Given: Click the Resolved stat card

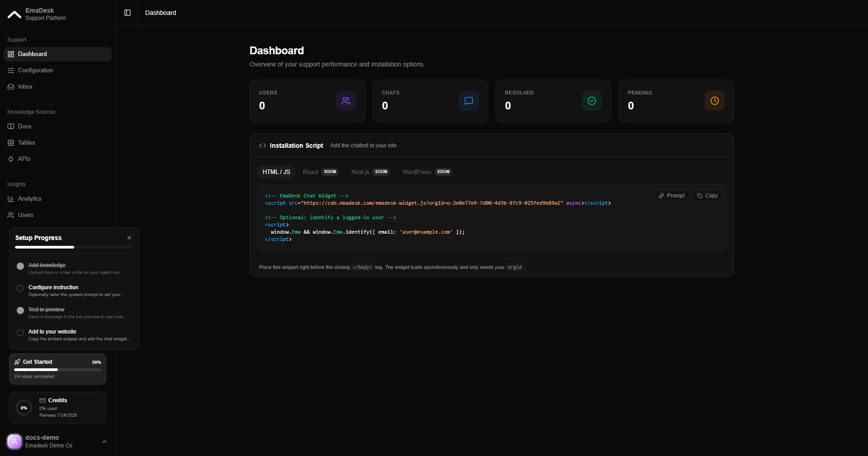Looking at the screenshot, I should 553,101.
